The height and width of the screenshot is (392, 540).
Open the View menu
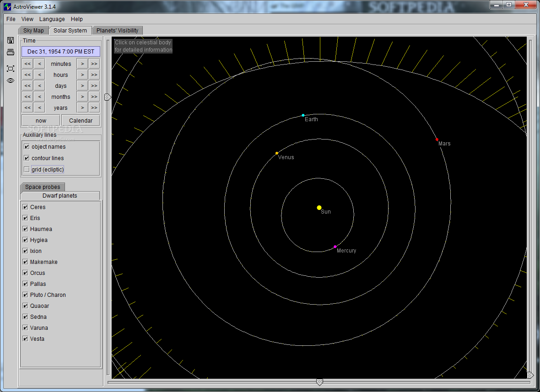click(27, 19)
